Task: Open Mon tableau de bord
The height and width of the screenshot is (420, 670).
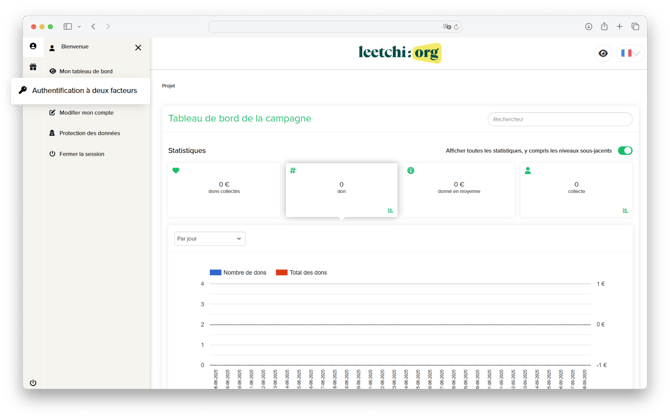Action: (81, 71)
